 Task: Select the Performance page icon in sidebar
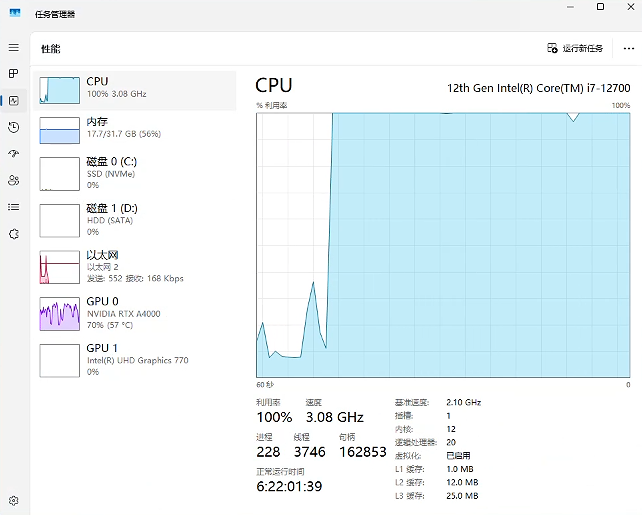14,101
